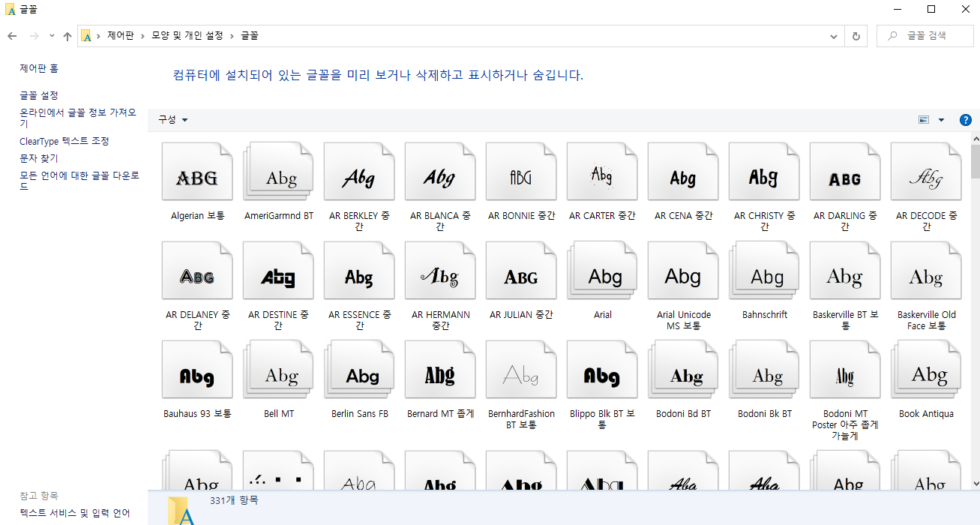This screenshot has width=980, height=525.
Task: Select the AR BONNIE 중간 font icon
Action: [521, 172]
